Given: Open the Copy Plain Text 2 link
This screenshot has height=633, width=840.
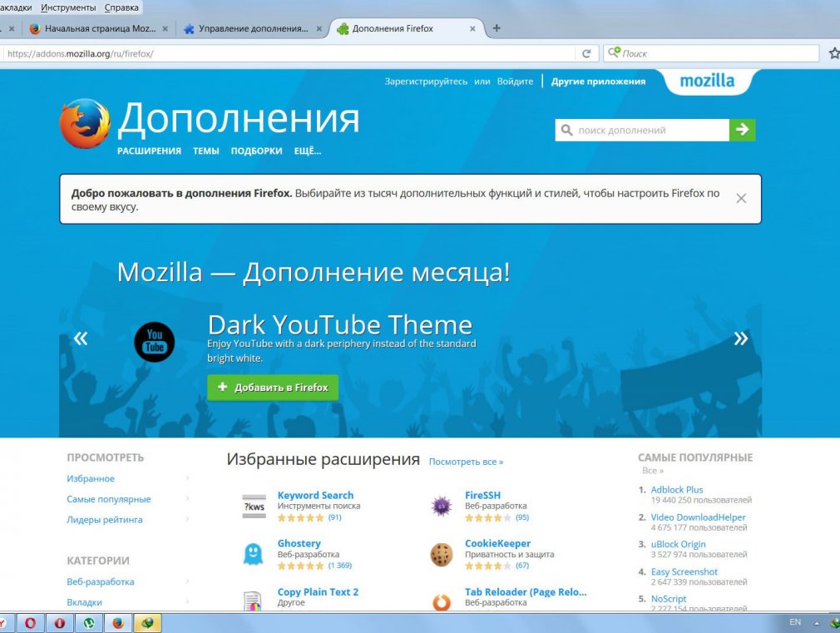Looking at the screenshot, I should coord(318,591).
